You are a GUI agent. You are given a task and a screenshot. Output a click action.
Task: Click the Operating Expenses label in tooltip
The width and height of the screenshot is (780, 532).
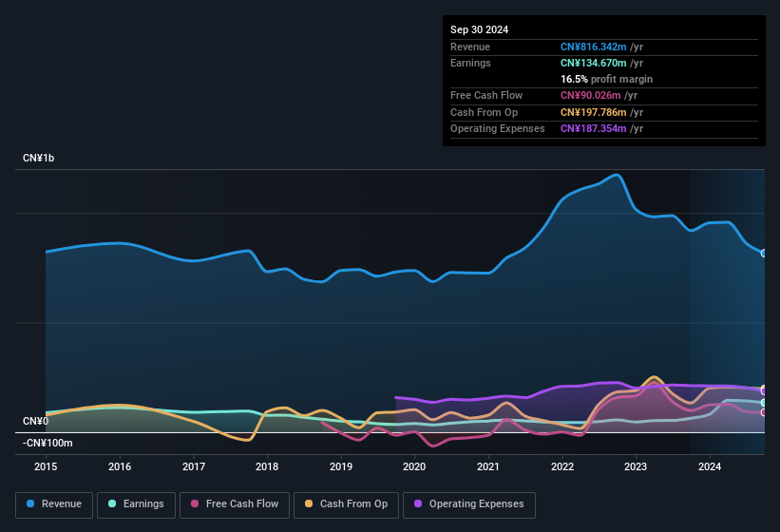(x=498, y=128)
